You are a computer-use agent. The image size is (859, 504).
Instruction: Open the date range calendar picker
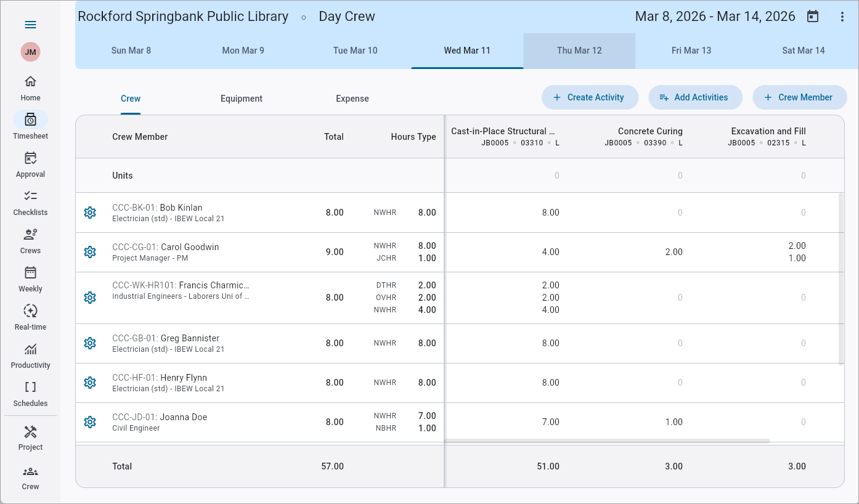click(812, 17)
